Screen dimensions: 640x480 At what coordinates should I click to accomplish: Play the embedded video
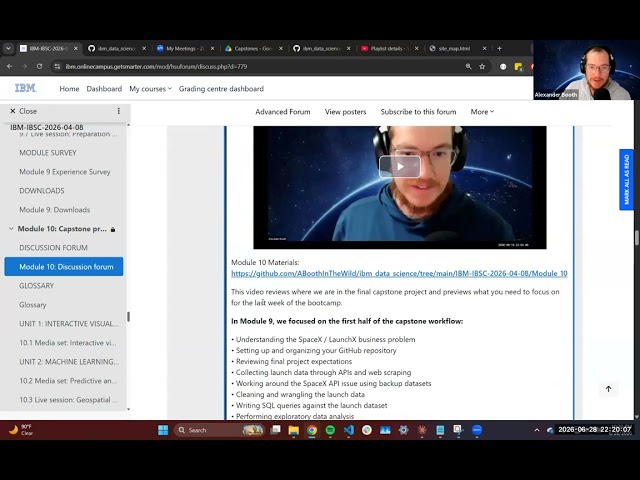400,167
